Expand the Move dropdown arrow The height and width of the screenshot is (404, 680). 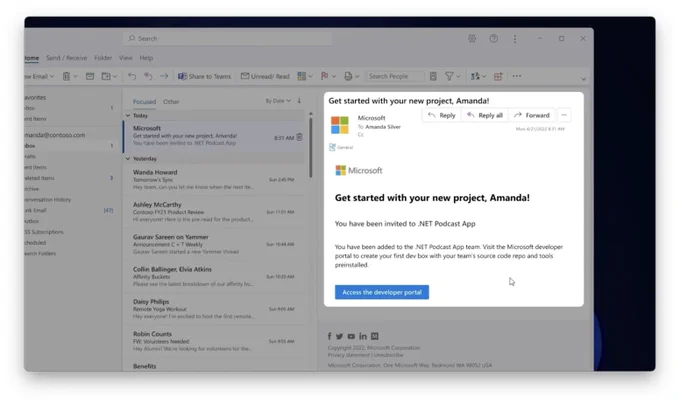(115, 77)
